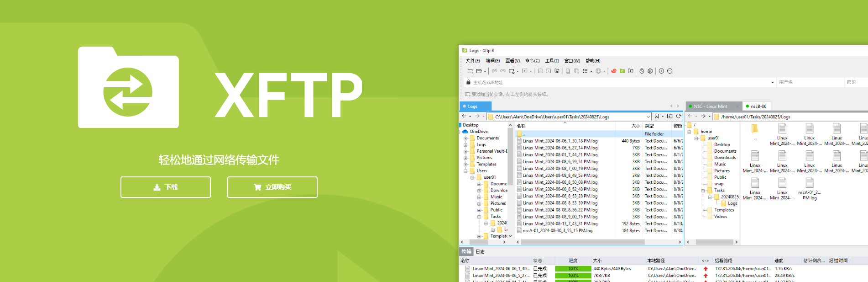Open the 工具(T) menu

pyautogui.click(x=552, y=61)
